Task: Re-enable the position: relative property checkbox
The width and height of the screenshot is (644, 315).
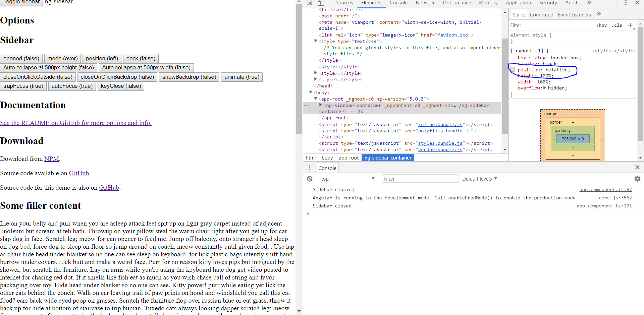Action: point(513,69)
